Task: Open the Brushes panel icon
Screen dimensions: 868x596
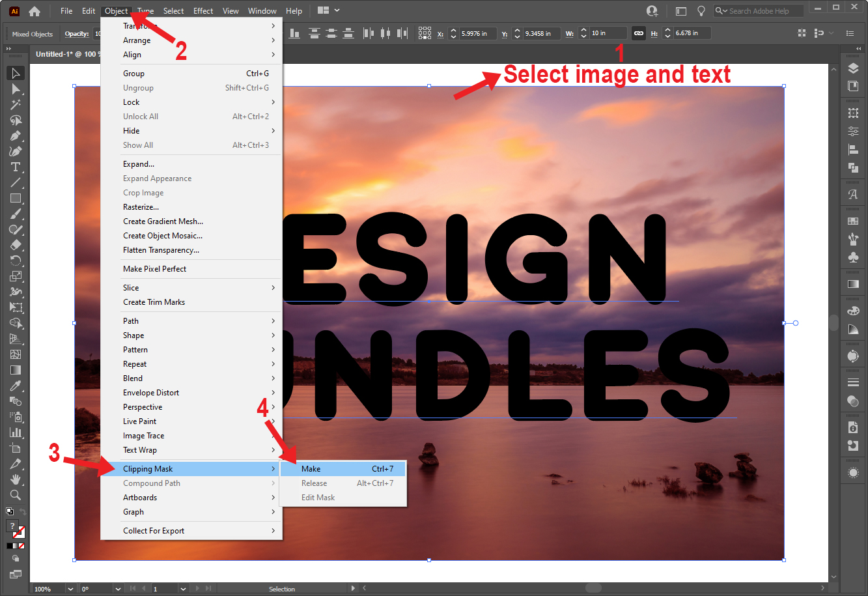Action: click(853, 239)
